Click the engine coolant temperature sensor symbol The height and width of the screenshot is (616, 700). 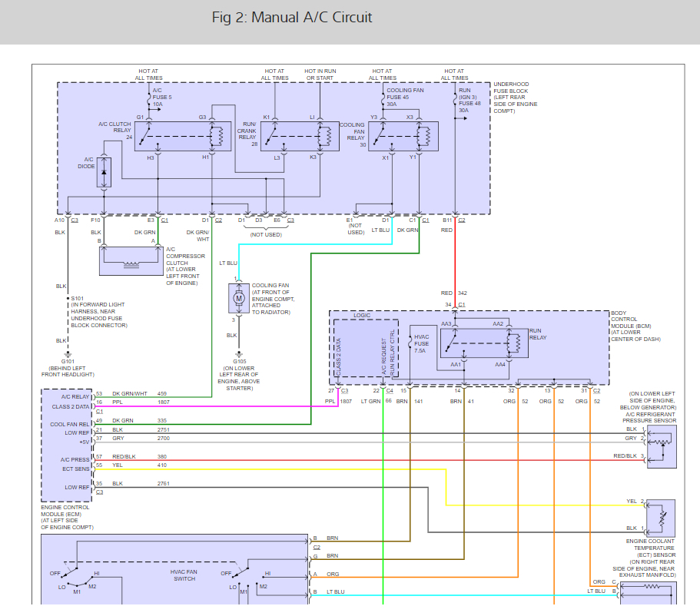pyautogui.click(x=661, y=518)
